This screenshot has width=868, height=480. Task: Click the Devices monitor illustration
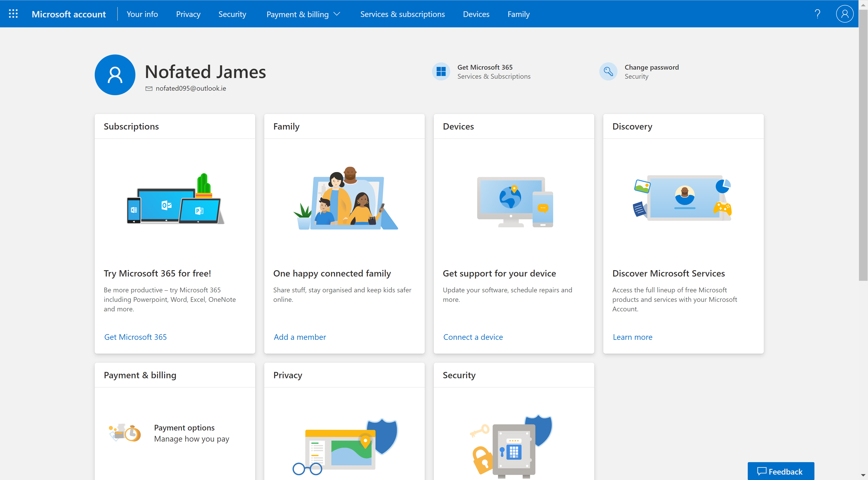click(515, 202)
